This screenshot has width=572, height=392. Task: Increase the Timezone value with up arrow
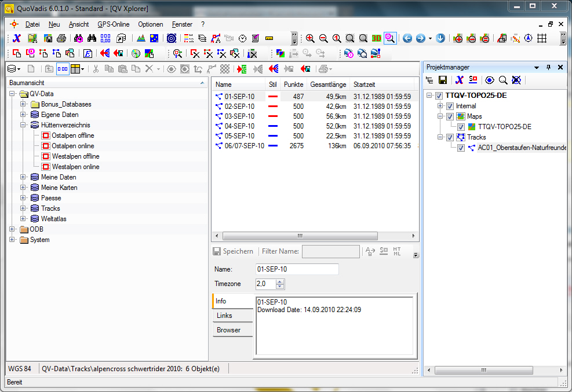tap(280, 281)
